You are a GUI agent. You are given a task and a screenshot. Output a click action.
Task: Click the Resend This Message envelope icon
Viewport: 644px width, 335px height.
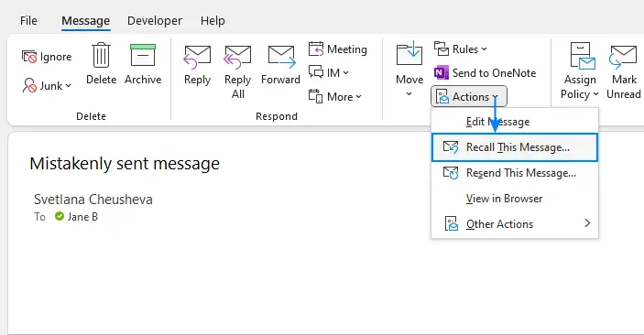click(451, 173)
